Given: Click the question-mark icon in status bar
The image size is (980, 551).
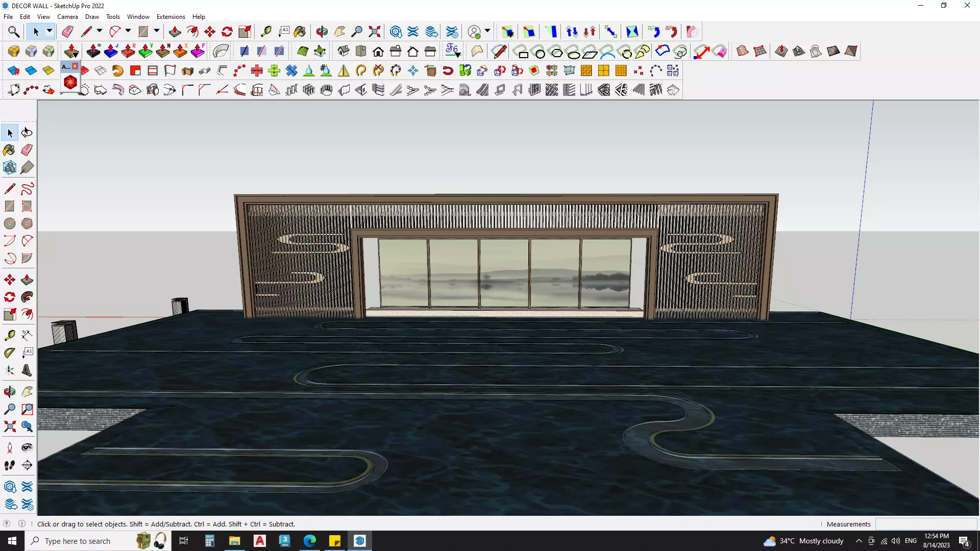Looking at the screenshot, I should (7, 523).
